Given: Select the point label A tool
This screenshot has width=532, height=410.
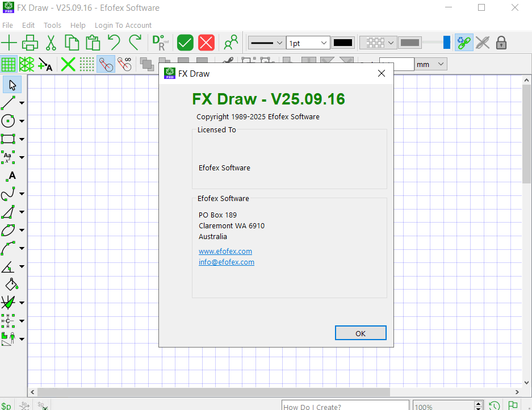Looking at the screenshot, I should (x=11, y=176).
